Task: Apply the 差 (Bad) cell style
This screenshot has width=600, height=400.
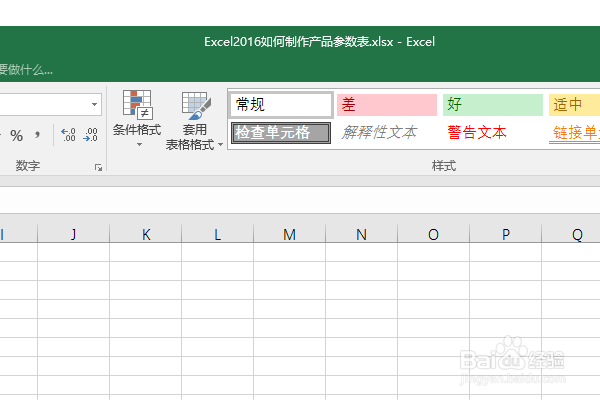Action: (x=387, y=104)
